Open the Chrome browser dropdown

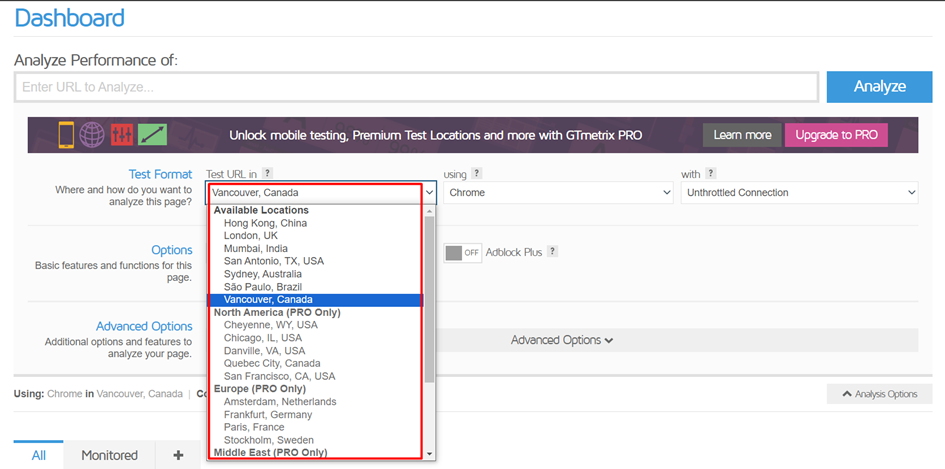(558, 193)
